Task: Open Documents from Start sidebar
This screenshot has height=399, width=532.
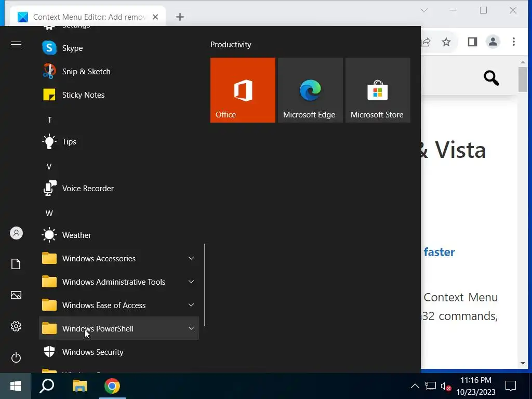Action: 16,264
